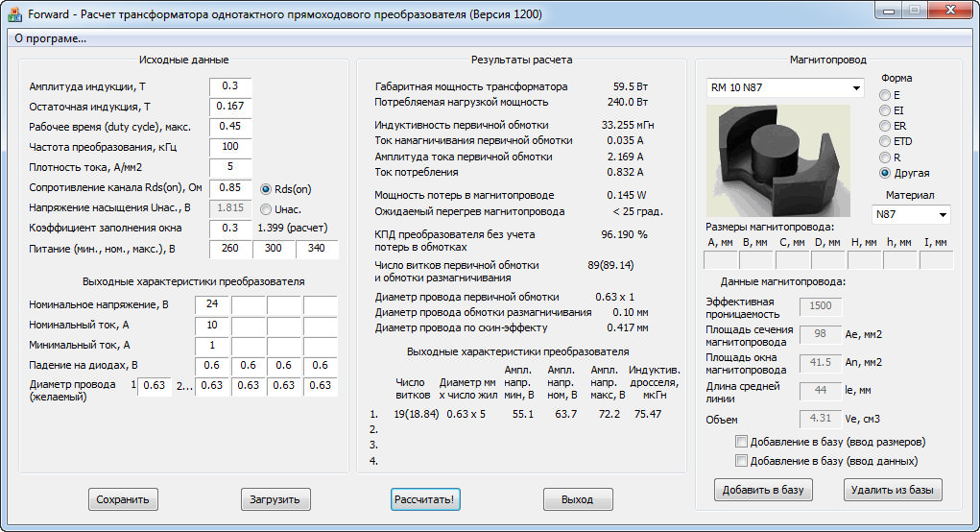
Task: Edit primary wire diameter field 1
Action: pyautogui.click(x=155, y=386)
